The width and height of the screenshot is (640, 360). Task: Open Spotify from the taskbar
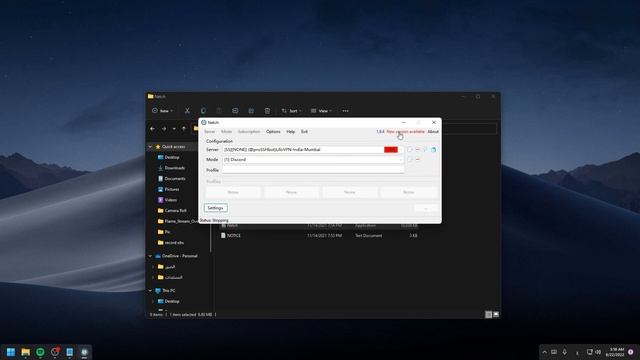click(x=40, y=352)
